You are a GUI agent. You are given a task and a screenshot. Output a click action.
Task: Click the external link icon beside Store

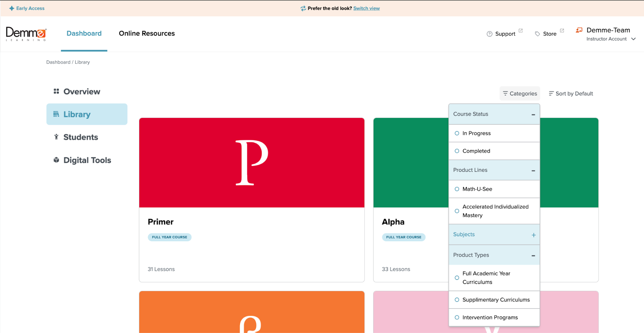pyautogui.click(x=562, y=31)
